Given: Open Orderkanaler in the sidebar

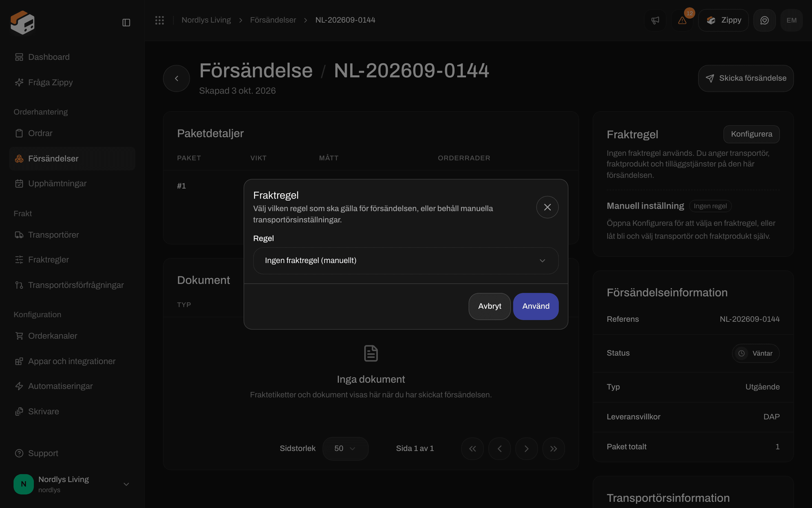Looking at the screenshot, I should click(72, 336).
